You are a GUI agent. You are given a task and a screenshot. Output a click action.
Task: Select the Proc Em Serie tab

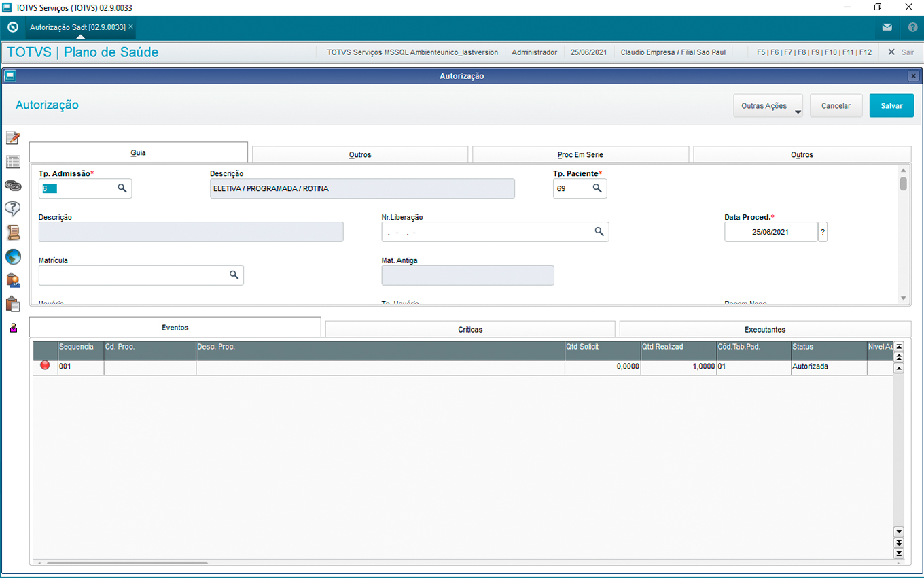point(580,154)
